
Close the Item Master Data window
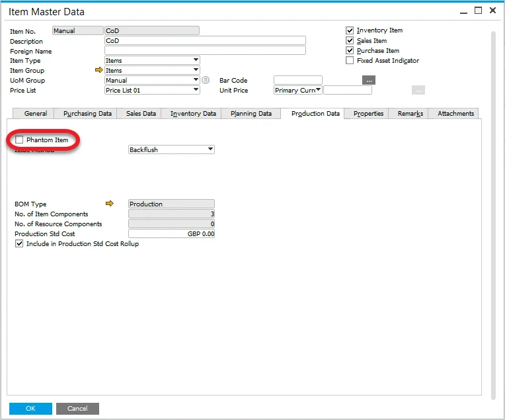pos(493,11)
